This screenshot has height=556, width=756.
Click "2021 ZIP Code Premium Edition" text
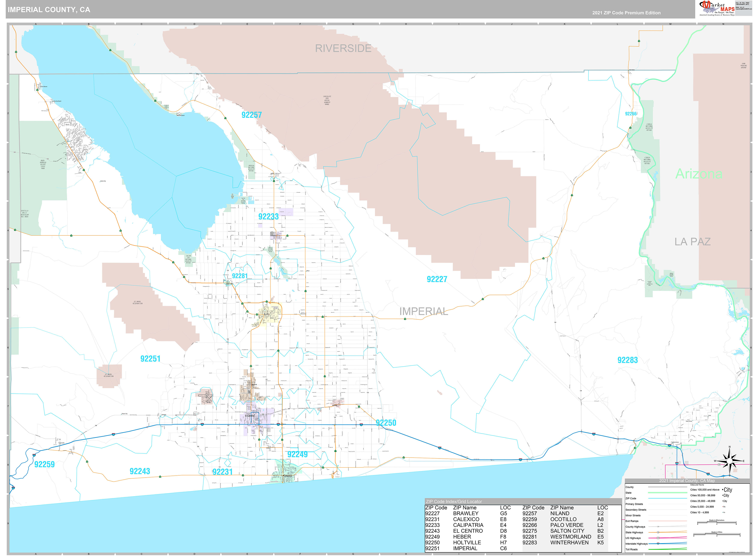click(626, 13)
